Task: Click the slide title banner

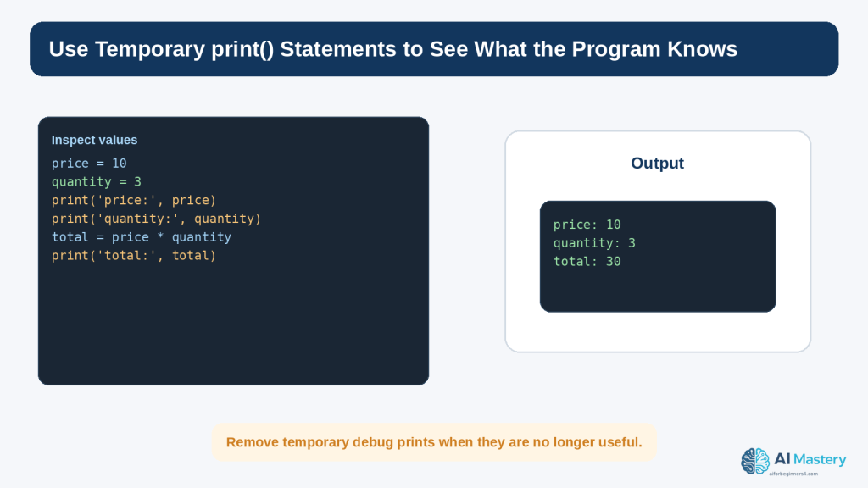Action: (x=434, y=49)
